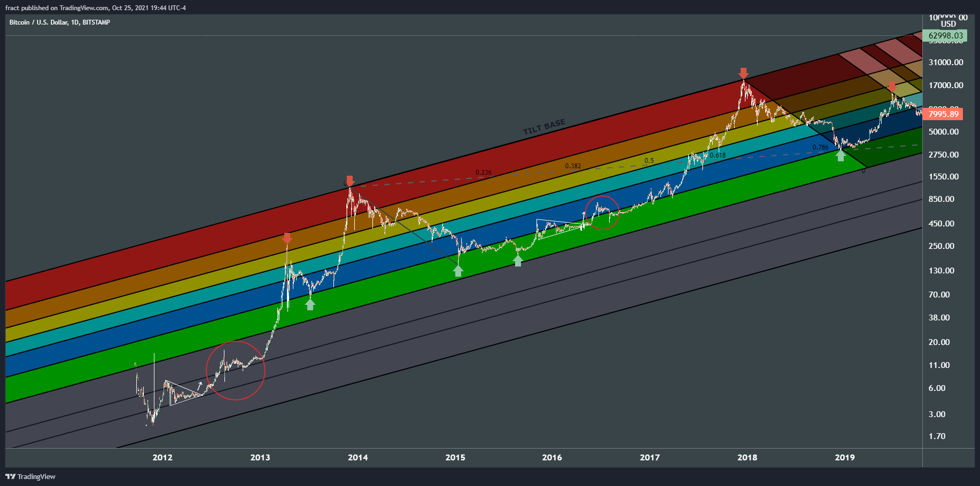Click the 250.00 price axis value
Image resolution: width=980 pixels, height=486 pixels.
click(942, 246)
